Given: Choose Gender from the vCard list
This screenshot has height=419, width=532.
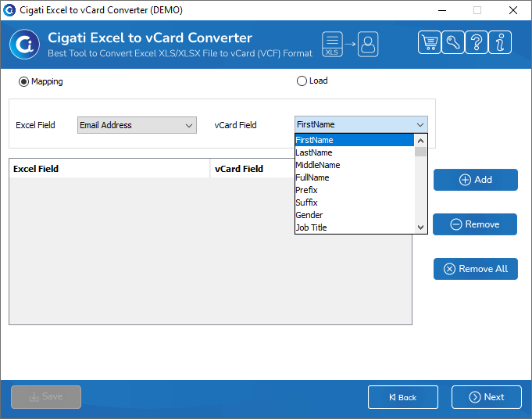Looking at the screenshot, I should tap(355, 215).
